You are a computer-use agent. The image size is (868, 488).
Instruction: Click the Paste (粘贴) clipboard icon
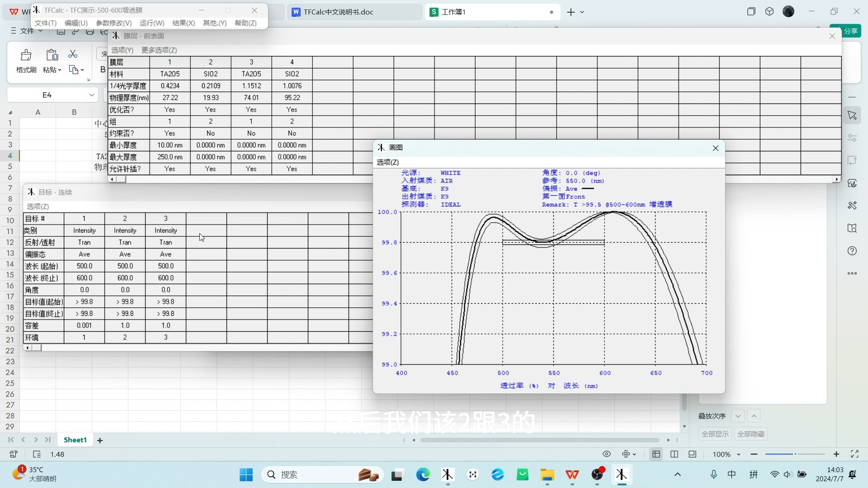pos(52,55)
